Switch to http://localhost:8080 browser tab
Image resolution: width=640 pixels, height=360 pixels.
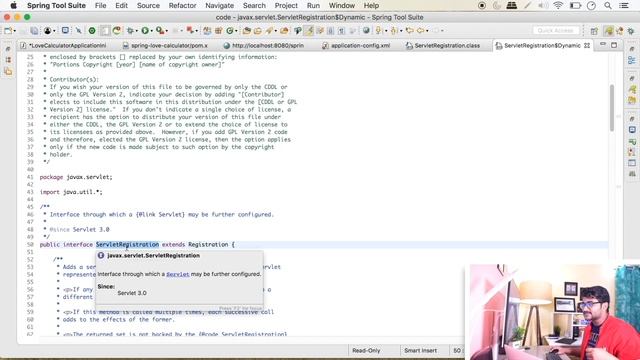coord(264,45)
